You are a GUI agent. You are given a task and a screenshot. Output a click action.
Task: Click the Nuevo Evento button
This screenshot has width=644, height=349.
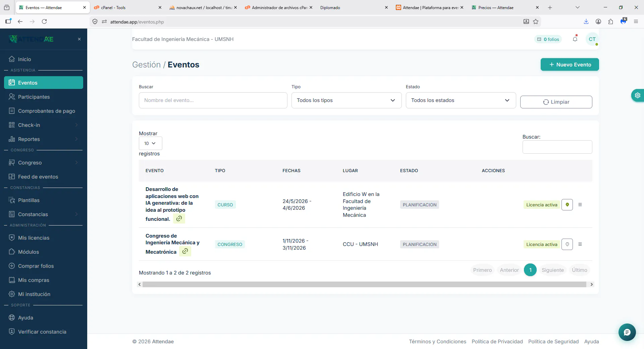570,64
